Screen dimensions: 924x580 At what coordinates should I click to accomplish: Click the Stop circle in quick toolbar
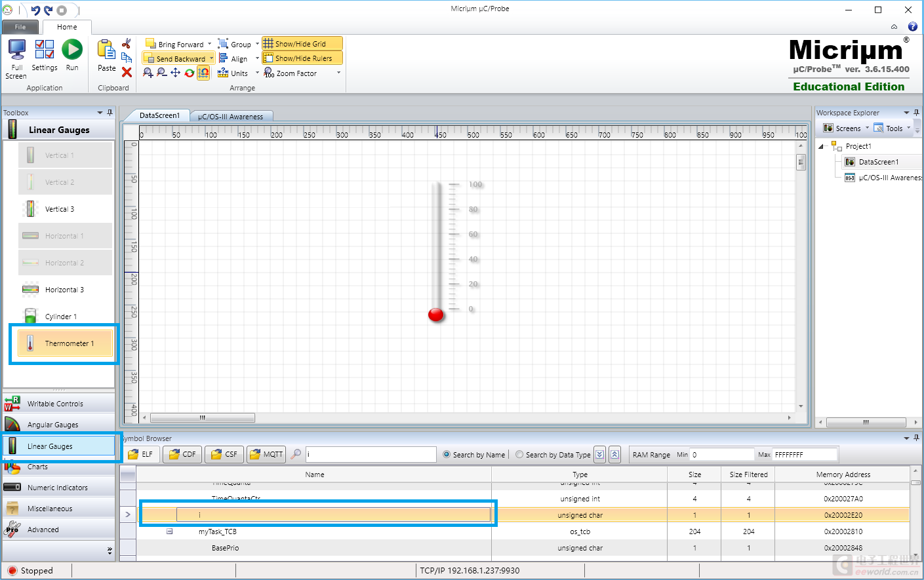point(62,10)
